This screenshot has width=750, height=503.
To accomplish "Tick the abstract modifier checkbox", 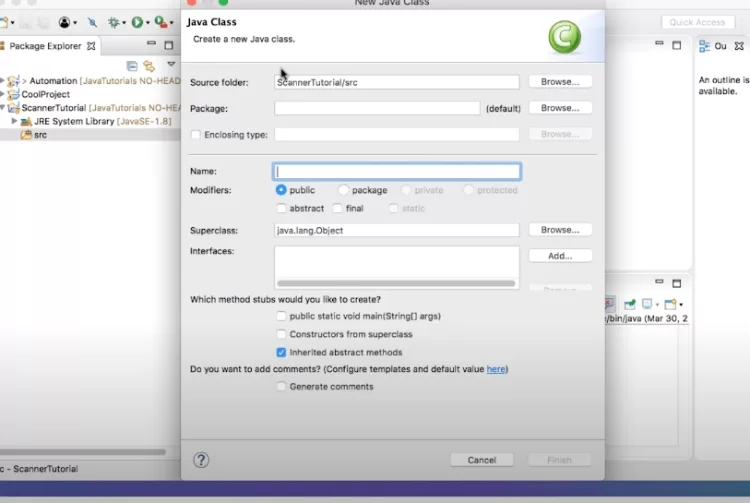I will [281, 208].
